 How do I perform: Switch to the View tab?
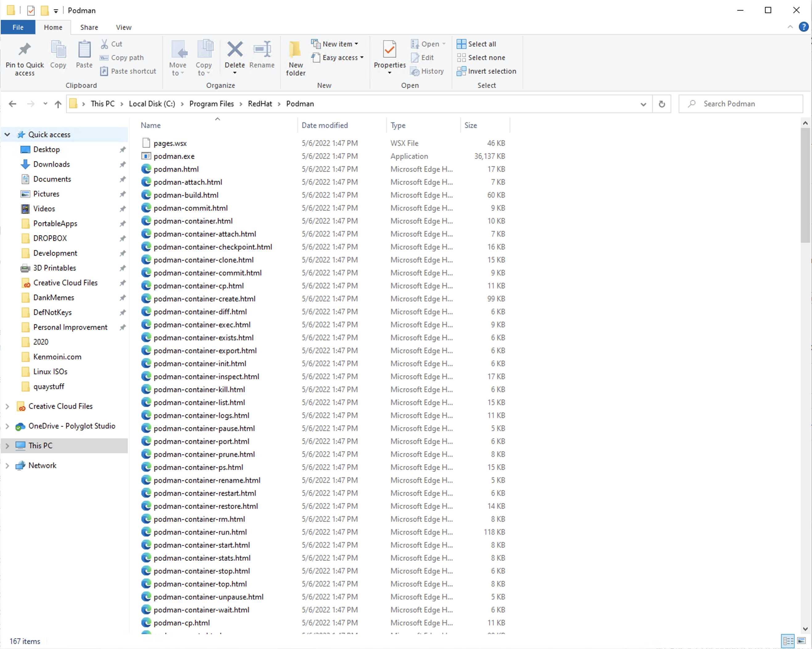(123, 27)
